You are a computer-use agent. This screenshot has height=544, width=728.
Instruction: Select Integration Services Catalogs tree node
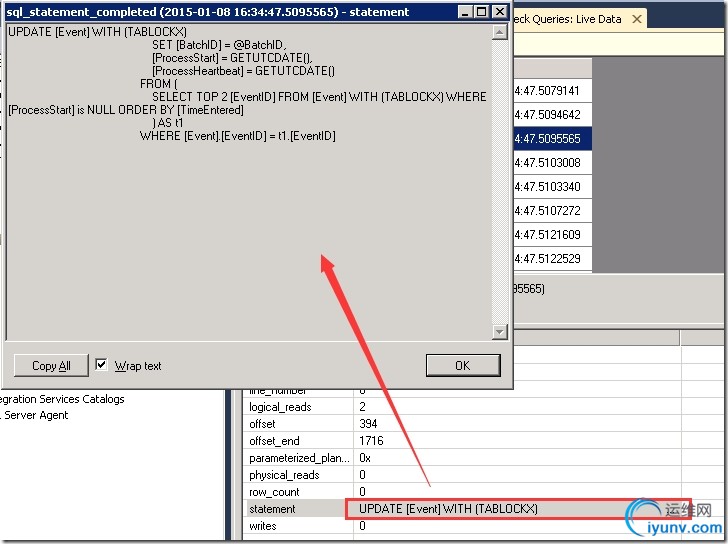coord(62,399)
